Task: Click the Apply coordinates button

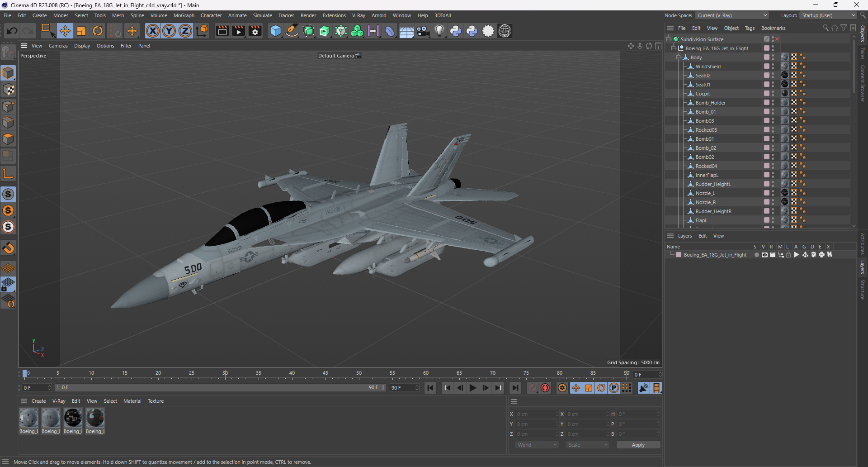Action: (x=638, y=445)
